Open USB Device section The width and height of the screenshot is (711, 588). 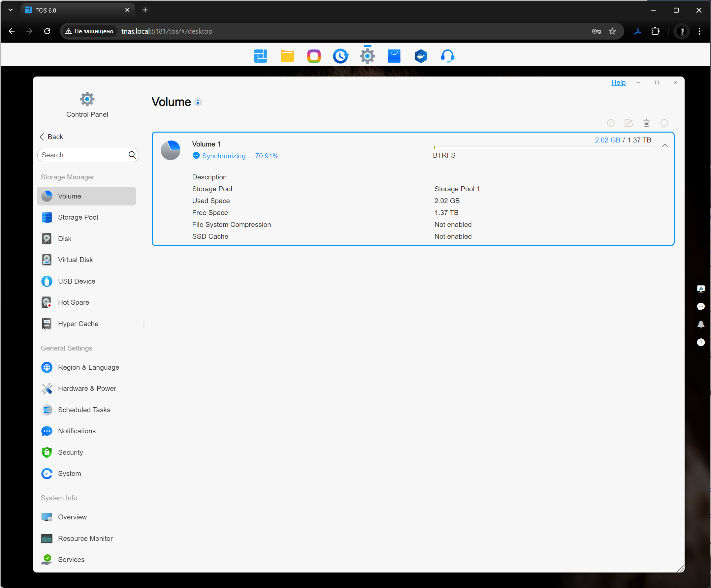coord(86,281)
